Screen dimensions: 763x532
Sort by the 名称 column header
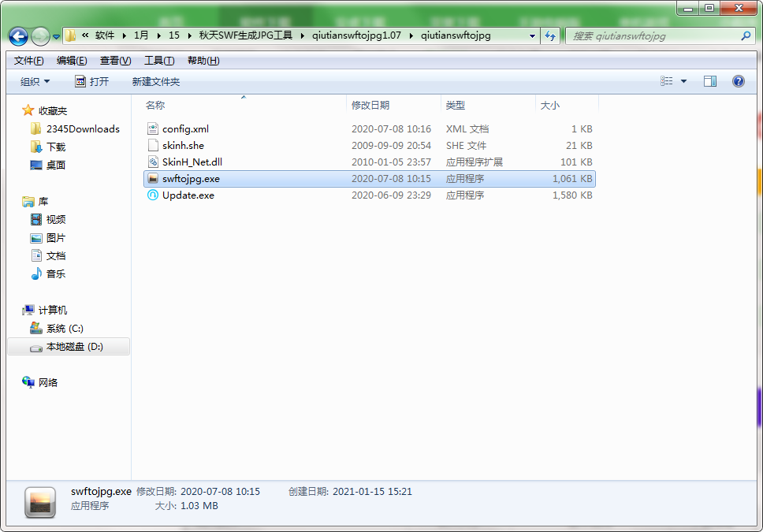pos(244,105)
